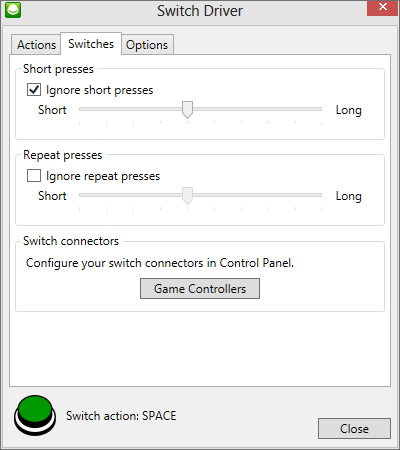This screenshot has width=400, height=450.
Task: Click the Close button at the bottom
Action: pyautogui.click(x=354, y=429)
